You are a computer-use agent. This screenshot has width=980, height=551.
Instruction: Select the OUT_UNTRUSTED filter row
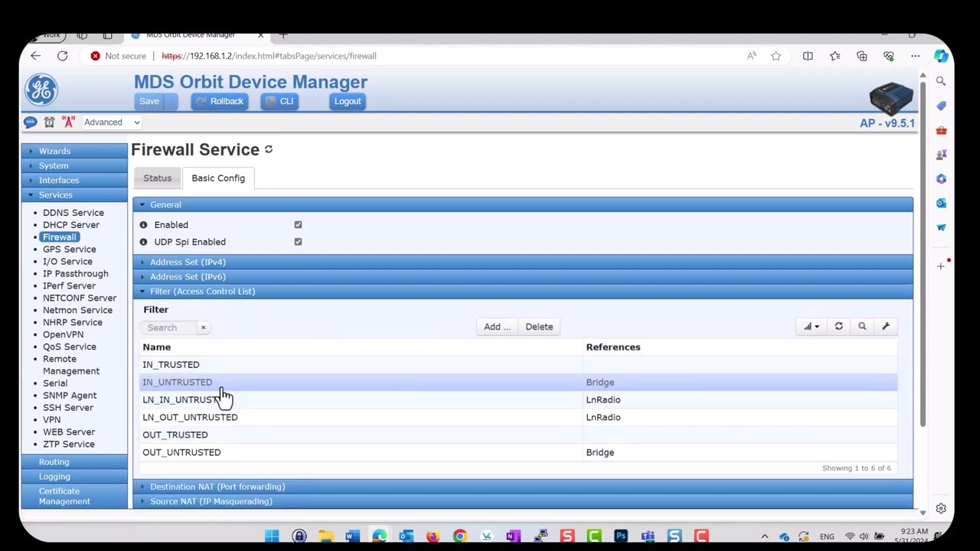[x=518, y=452]
